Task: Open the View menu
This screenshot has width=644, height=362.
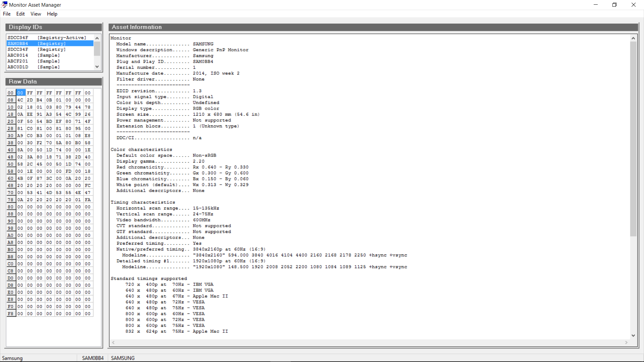Action: tap(36, 14)
